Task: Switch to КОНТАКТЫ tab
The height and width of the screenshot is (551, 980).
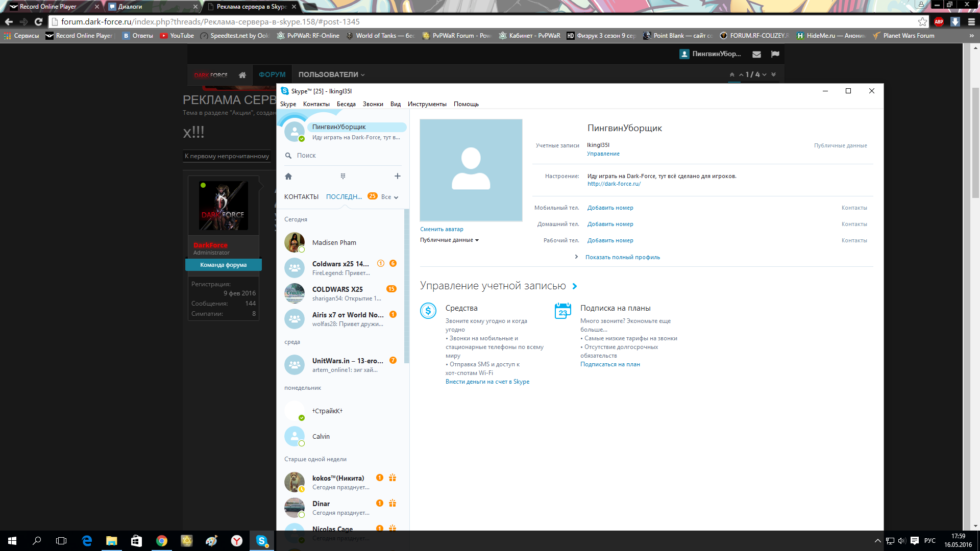Action: coord(301,197)
